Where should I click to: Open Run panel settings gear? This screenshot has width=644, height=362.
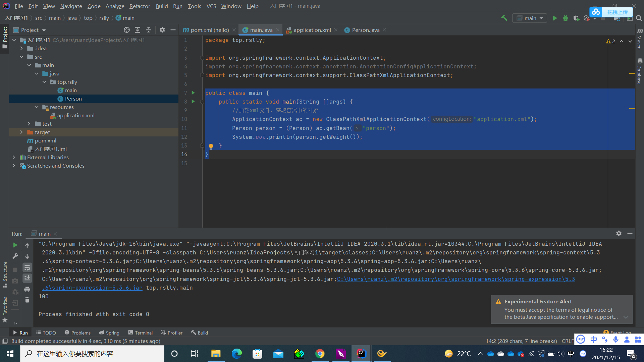coord(619,233)
